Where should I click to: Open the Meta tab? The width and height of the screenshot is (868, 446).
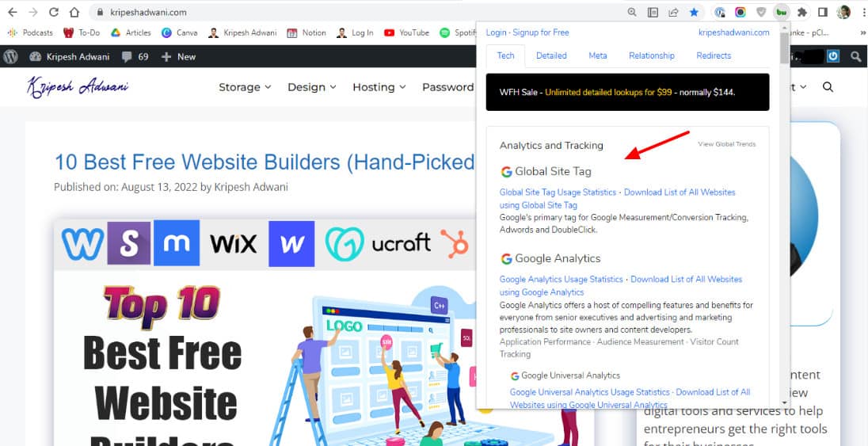point(598,55)
